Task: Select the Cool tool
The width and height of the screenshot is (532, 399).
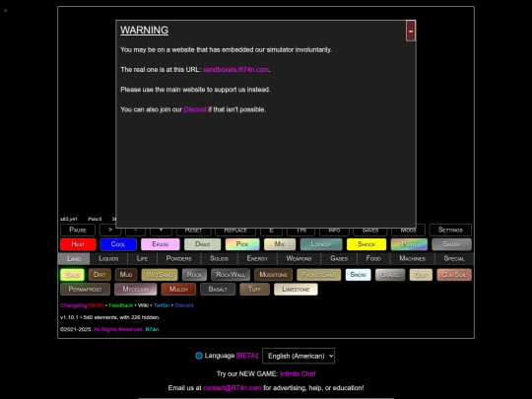Action: coord(118,244)
